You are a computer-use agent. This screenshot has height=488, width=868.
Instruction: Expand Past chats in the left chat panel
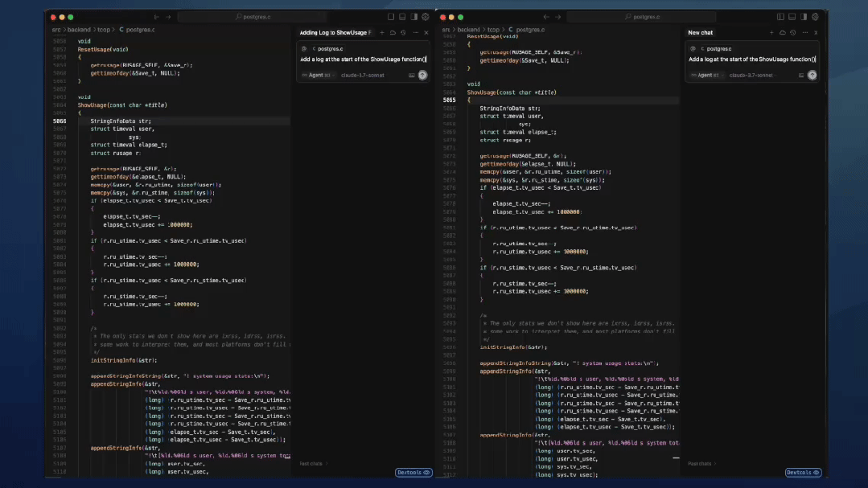313,464
